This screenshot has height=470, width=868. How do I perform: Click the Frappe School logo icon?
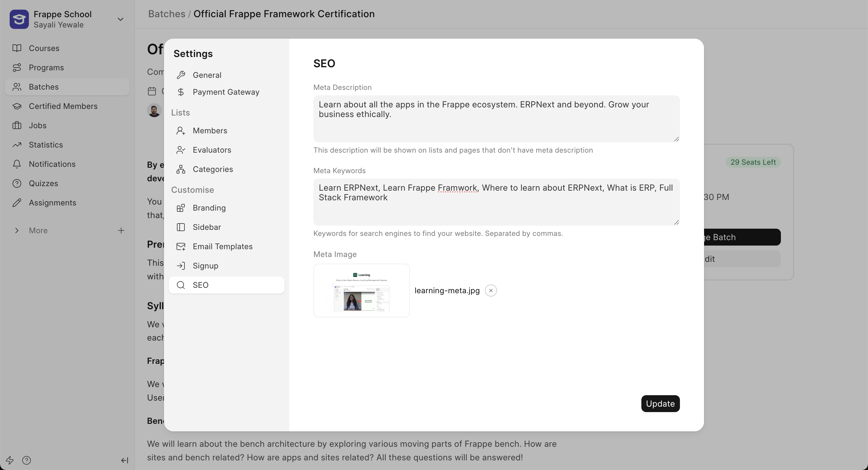click(x=19, y=19)
